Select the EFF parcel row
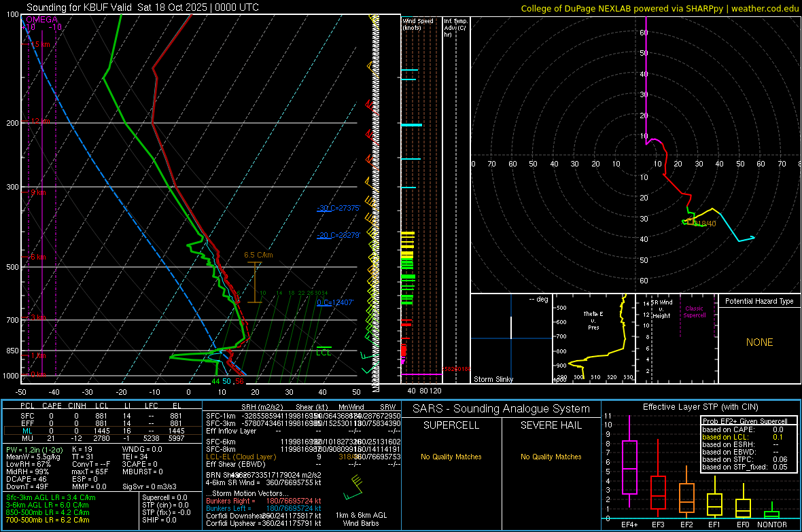Screen dimensions: 802x532 pos(102,423)
